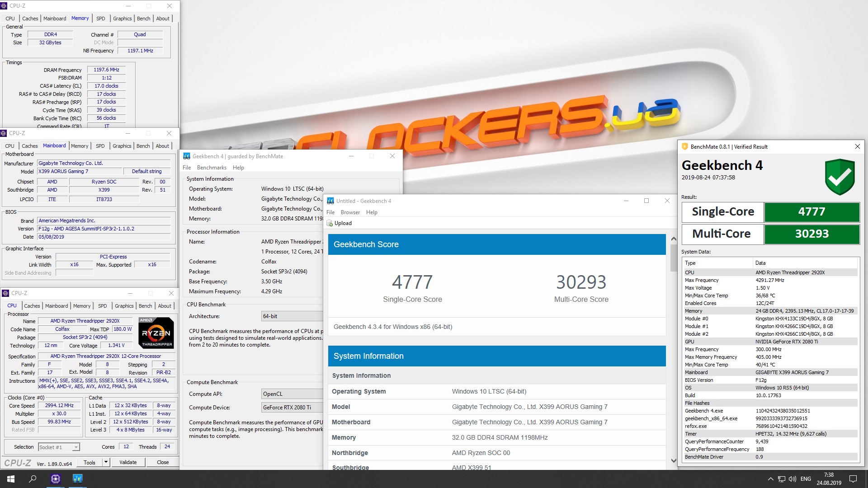The height and width of the screenshot is (488, 868).
Task: Click the DRAM Frequency 1197.6 MHz field
Action: tap(106, 70)
